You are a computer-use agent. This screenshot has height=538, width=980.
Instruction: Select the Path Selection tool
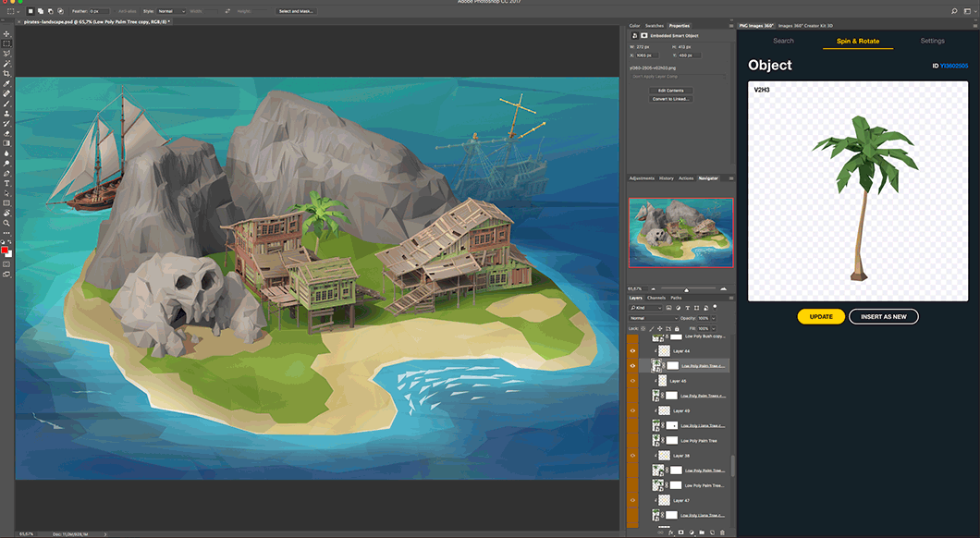tap(6, 194)
